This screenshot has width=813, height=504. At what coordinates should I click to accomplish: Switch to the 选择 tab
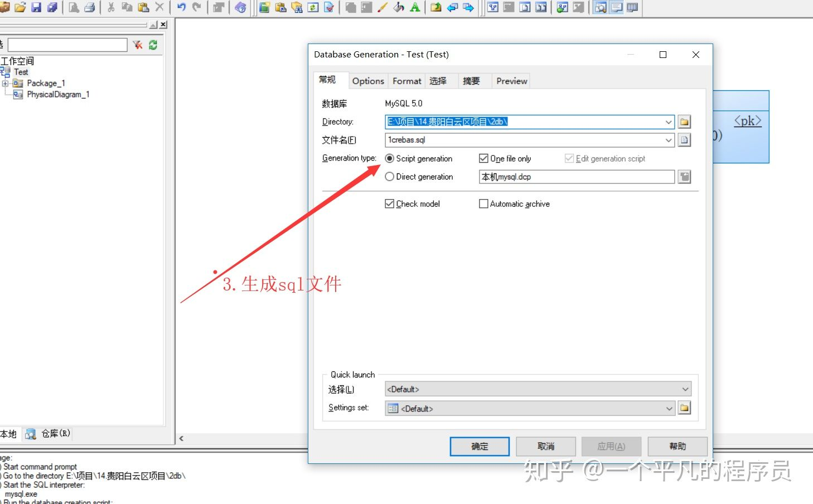pos(438,81)
